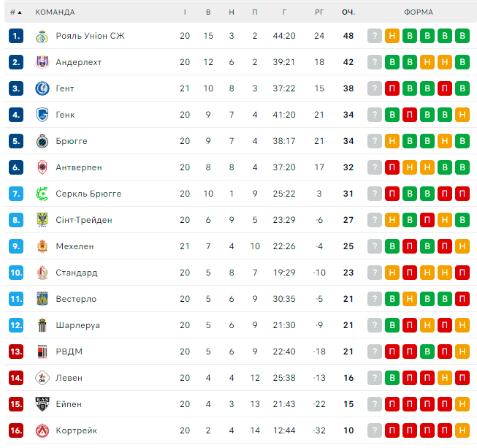Click the Кортрейк club logo
The height and width of the screenshot is (448, 477).
click(41, 430)
